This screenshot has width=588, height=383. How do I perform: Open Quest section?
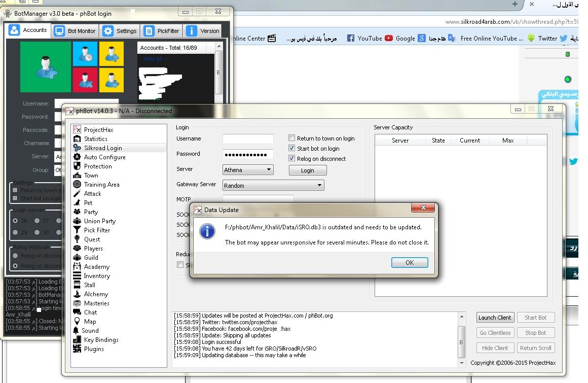92,239
